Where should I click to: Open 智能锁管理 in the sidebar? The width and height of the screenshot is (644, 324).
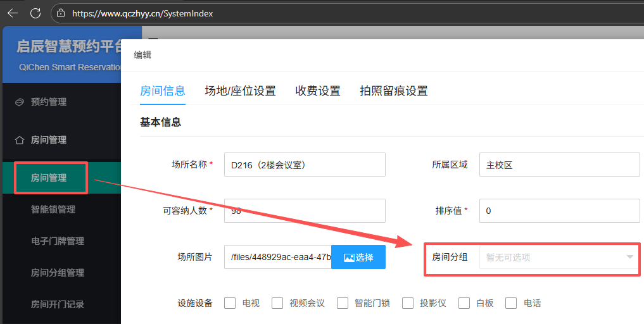tap(53, 209)
